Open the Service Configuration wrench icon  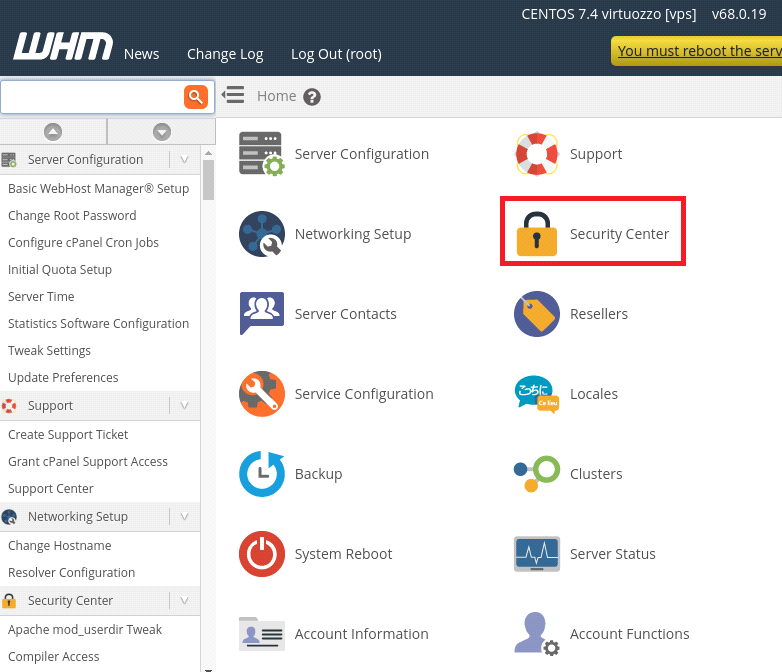pyautogui.click(x=262, y=394)
